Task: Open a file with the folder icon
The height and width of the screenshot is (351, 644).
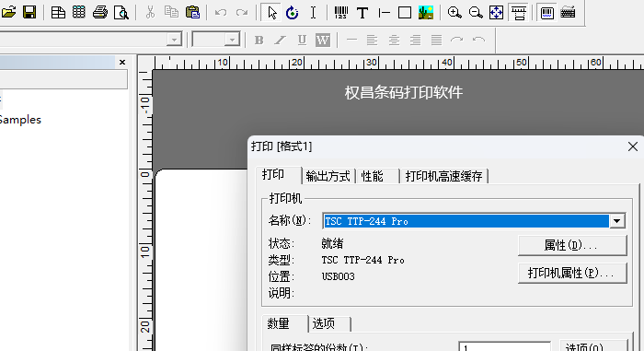Action: [x=8, y=12]
